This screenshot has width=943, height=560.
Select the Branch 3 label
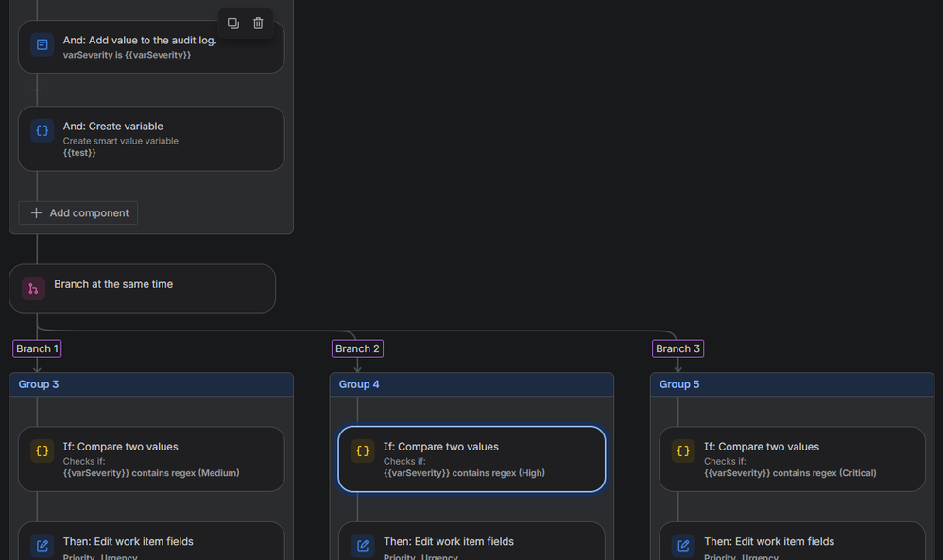677,348
